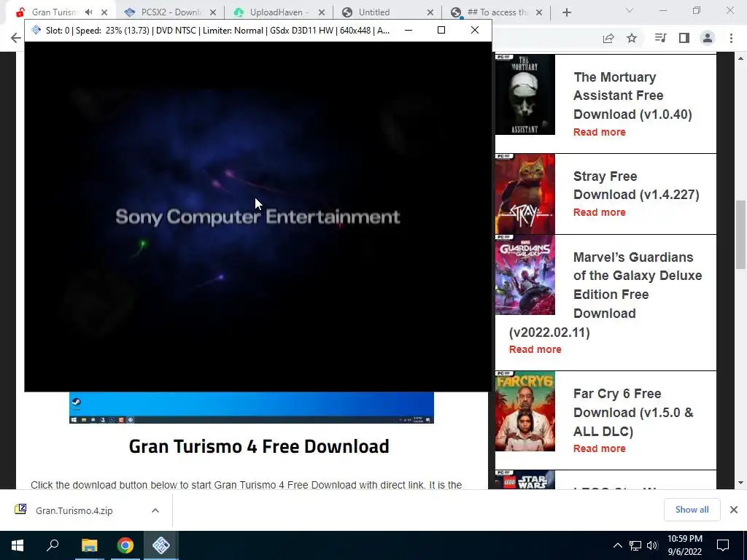Click Gran Turismo 4 Free Download heading
Image resolution: width=747 pixels, height=560 pixels.
coord(259,447)
